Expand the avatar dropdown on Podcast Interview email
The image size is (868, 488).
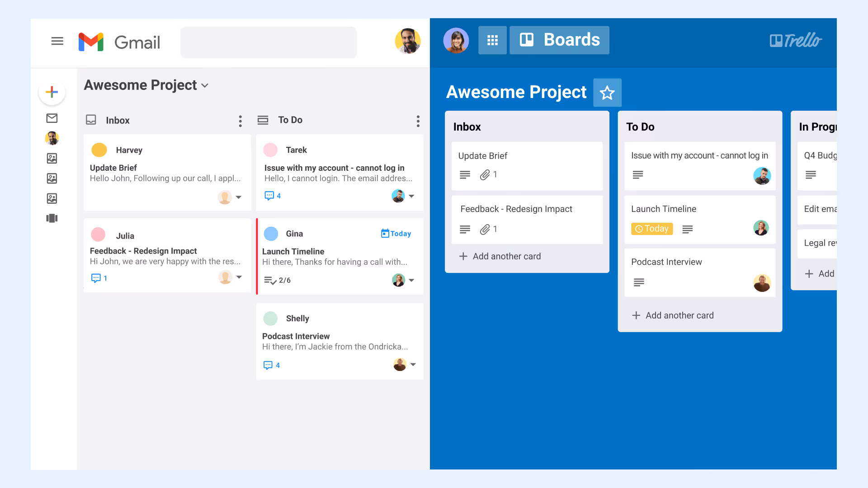click(414, 364)
